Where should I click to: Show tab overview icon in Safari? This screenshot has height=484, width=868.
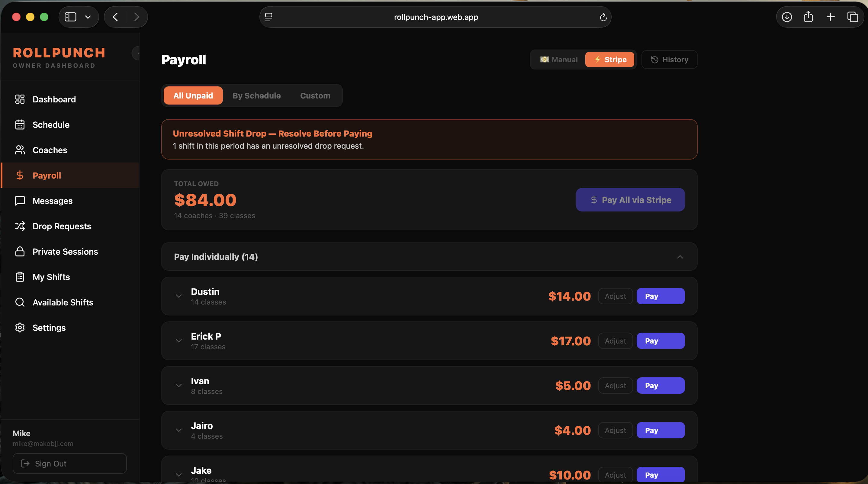pos(853,17)
